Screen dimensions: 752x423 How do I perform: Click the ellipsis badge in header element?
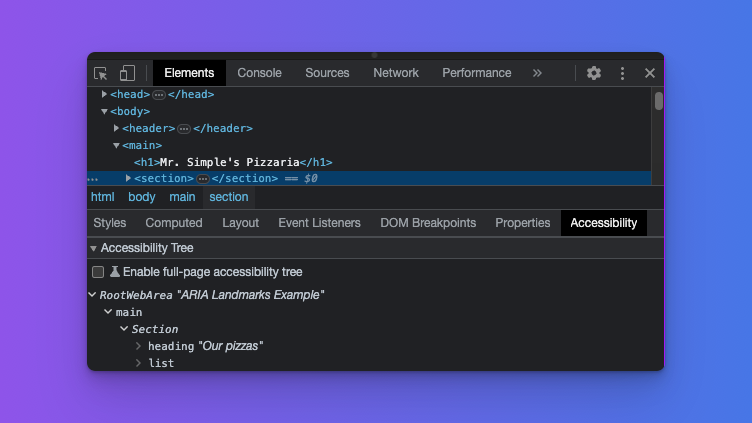point(184,129)
